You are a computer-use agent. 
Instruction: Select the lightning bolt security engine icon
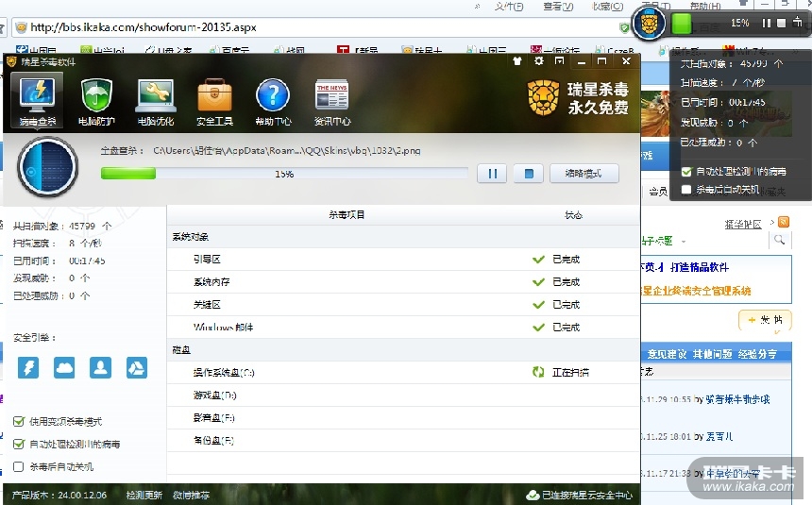(x=28, y=368)
